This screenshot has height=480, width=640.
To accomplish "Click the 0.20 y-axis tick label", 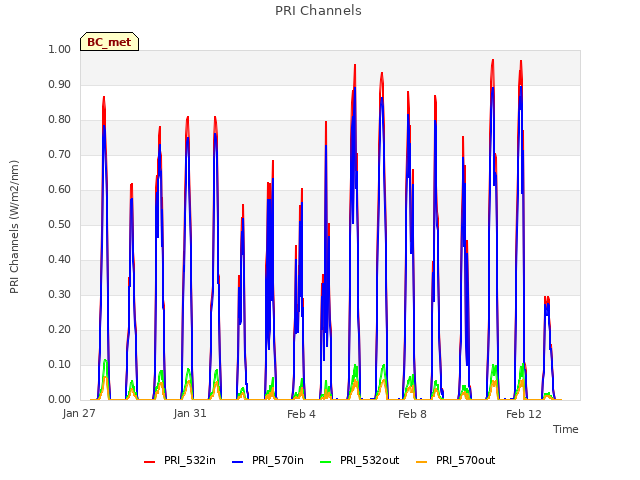I will [x=60, y=329].
